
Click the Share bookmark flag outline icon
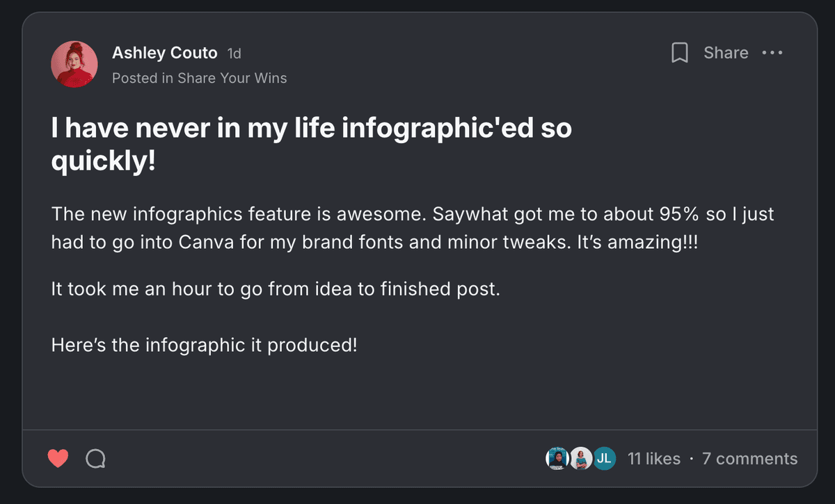coord(680,52)
